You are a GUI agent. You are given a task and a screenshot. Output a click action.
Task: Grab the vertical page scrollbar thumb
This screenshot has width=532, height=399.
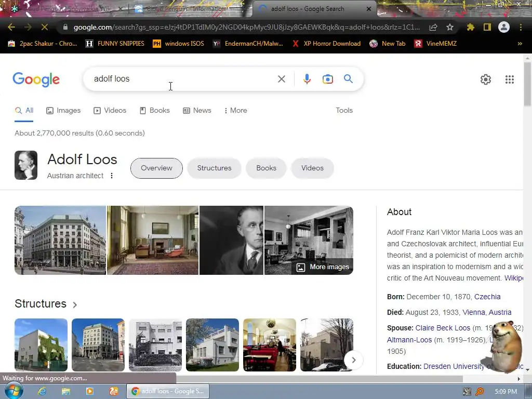point(527,85)
